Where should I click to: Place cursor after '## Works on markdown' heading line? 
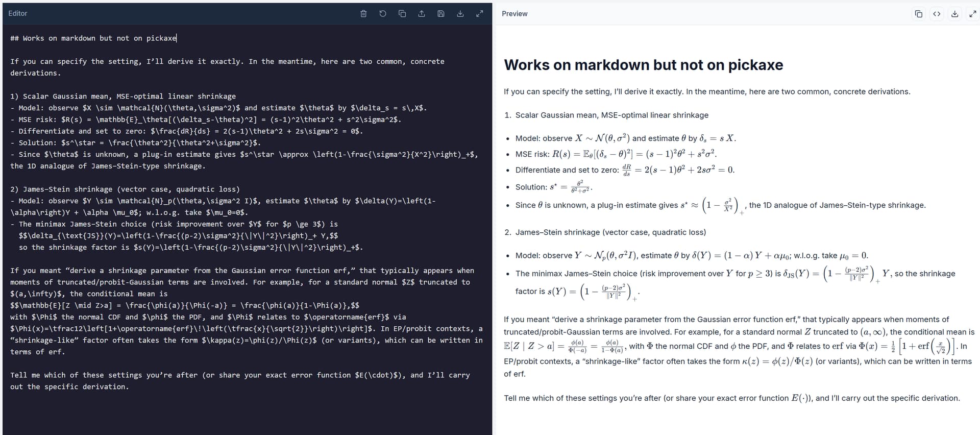tap(177, 38)
